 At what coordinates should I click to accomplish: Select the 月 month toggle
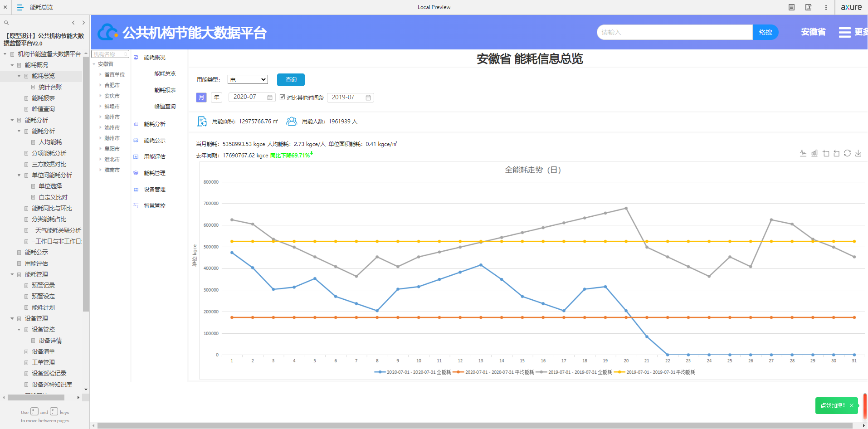pyautogui.click(x=201, y=97)
